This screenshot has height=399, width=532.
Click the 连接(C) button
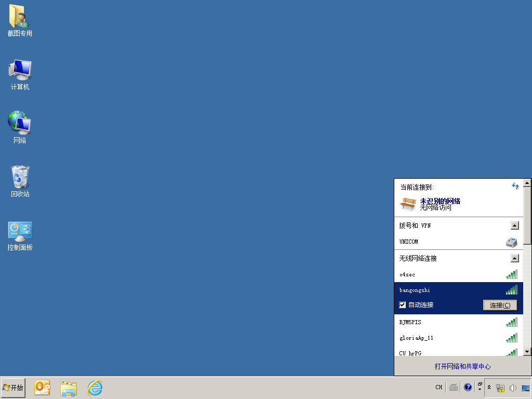pos(500,305)
